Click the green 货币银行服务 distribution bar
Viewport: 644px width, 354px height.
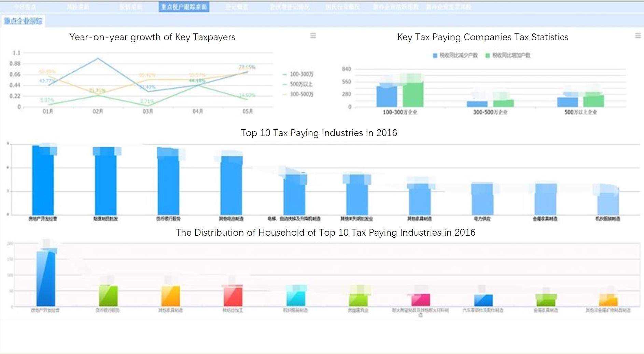pos(108,296)
